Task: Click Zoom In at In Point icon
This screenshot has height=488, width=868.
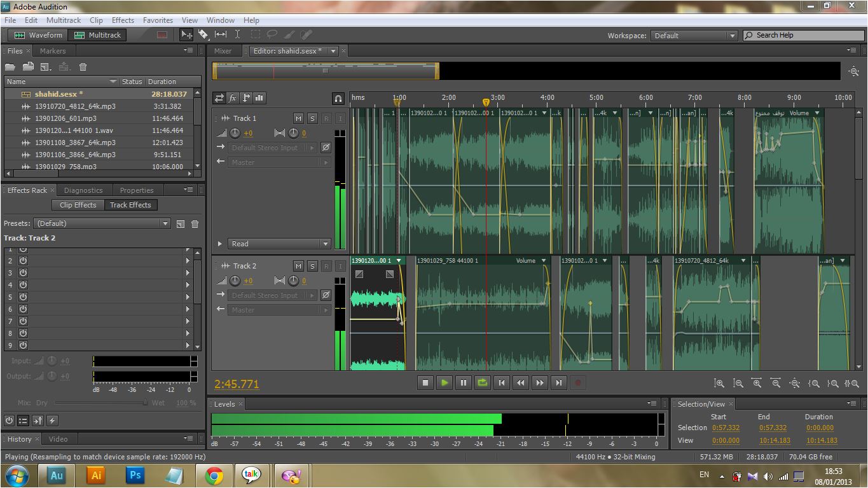Action: coord(814,383)
